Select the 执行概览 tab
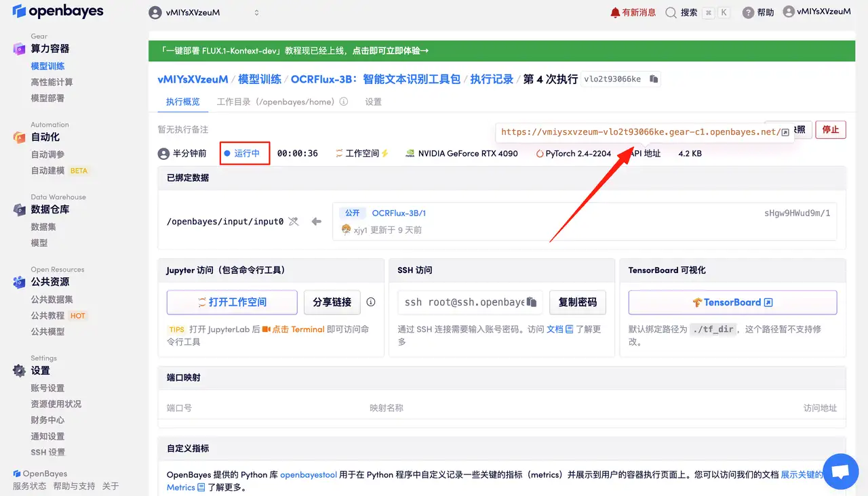Image resolution: width=868 pixels, height=496 pixels. pyautogui.click(x=183, y=102)
